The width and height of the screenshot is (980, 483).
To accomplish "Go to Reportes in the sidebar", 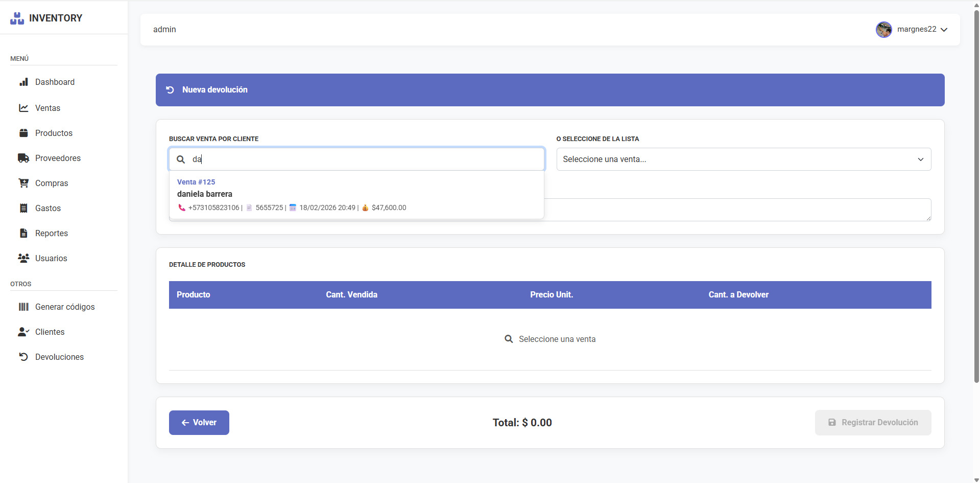I will pos(51,233).
